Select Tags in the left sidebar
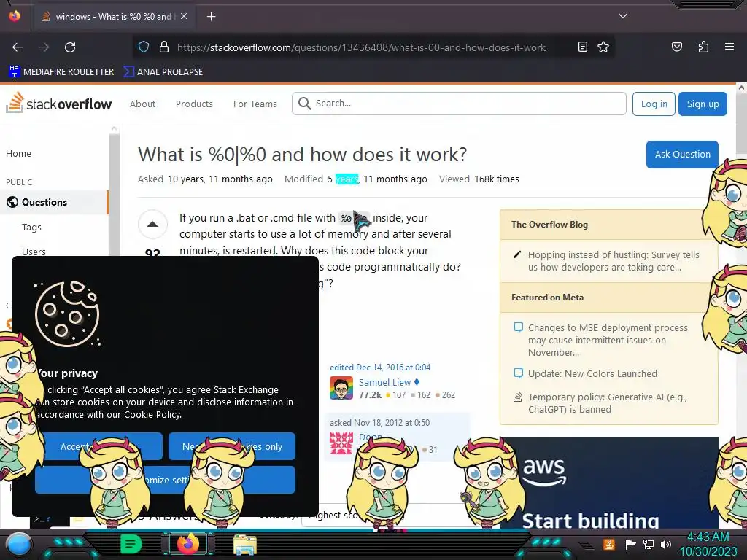 pyautogui.click(x=31, y=227)
